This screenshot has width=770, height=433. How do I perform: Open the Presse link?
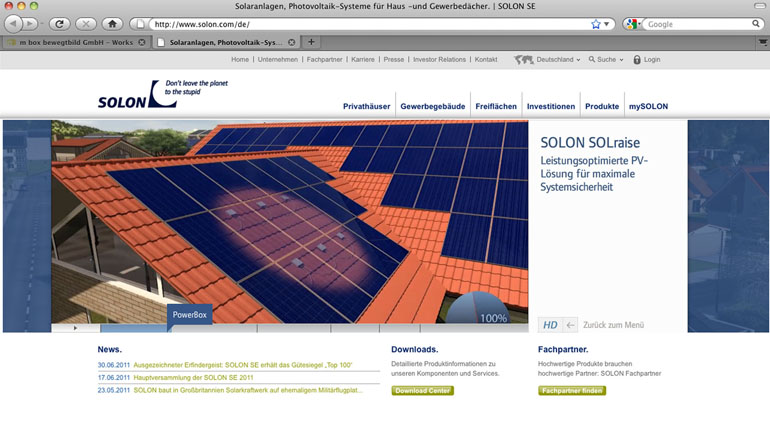(394, 59)
